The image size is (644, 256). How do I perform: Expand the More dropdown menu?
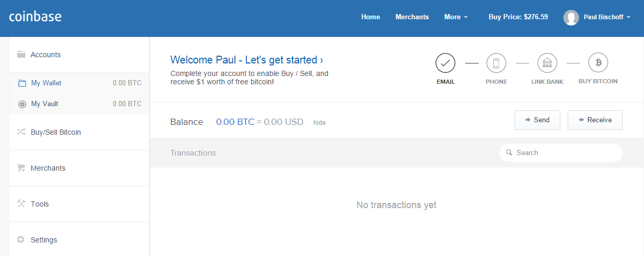point(456,17)
